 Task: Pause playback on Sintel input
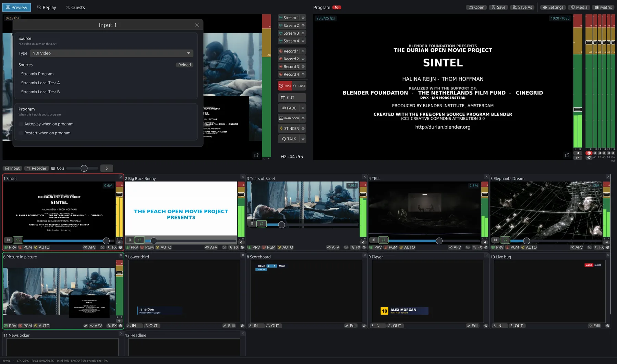pyautogui.click(x=8, y=240)
